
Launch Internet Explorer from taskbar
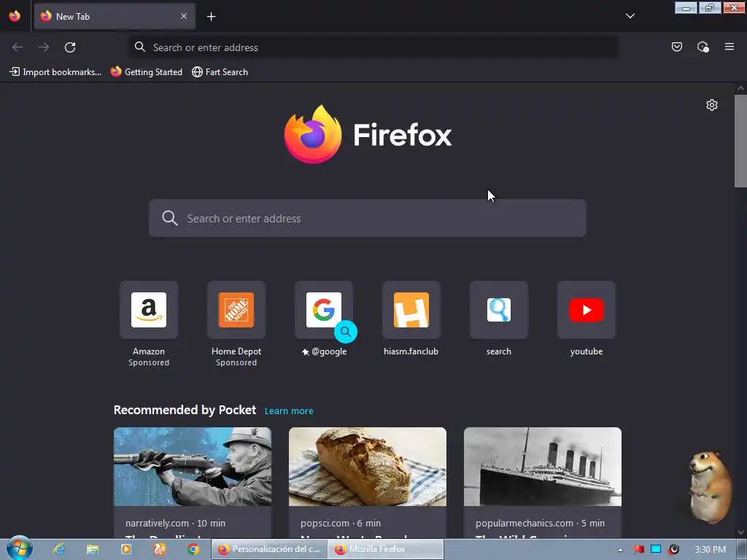59,549
